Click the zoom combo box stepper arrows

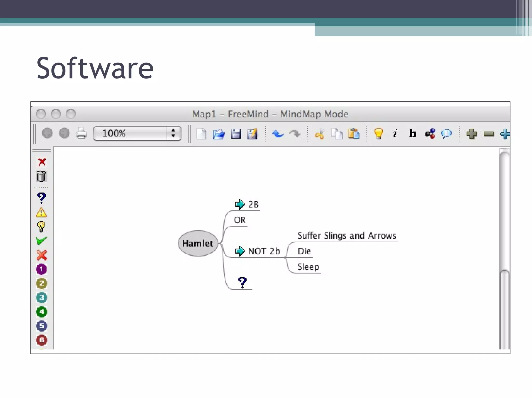[x=173, y=133]
